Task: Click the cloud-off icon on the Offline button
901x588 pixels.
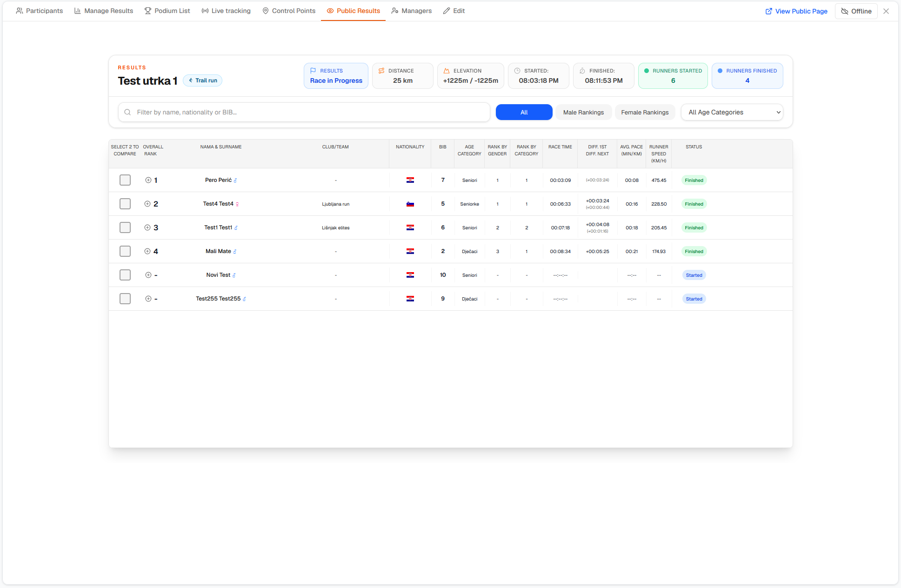Action: click(x=845, y=11)
